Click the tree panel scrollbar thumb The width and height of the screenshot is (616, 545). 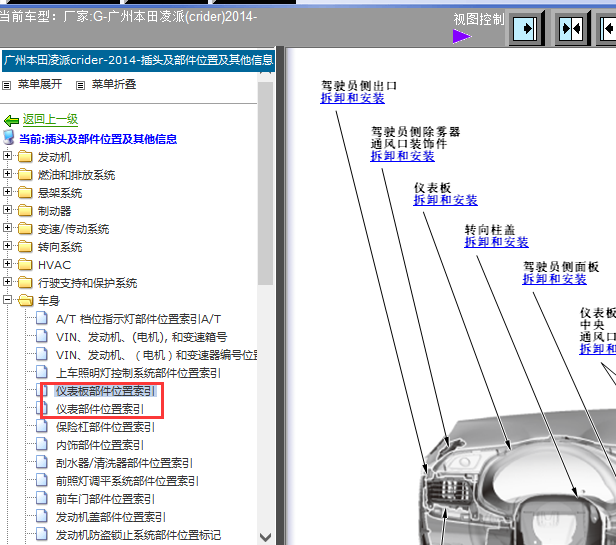tap(266, 183)
